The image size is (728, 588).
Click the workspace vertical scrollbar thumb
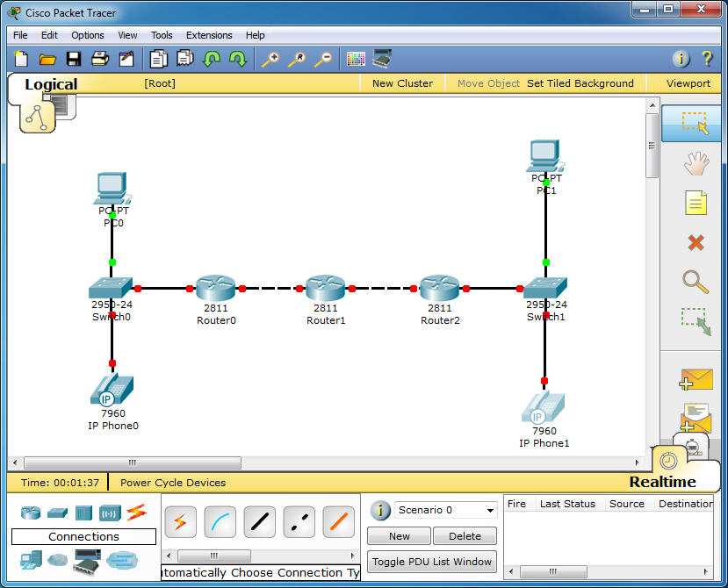pos(652,146)
